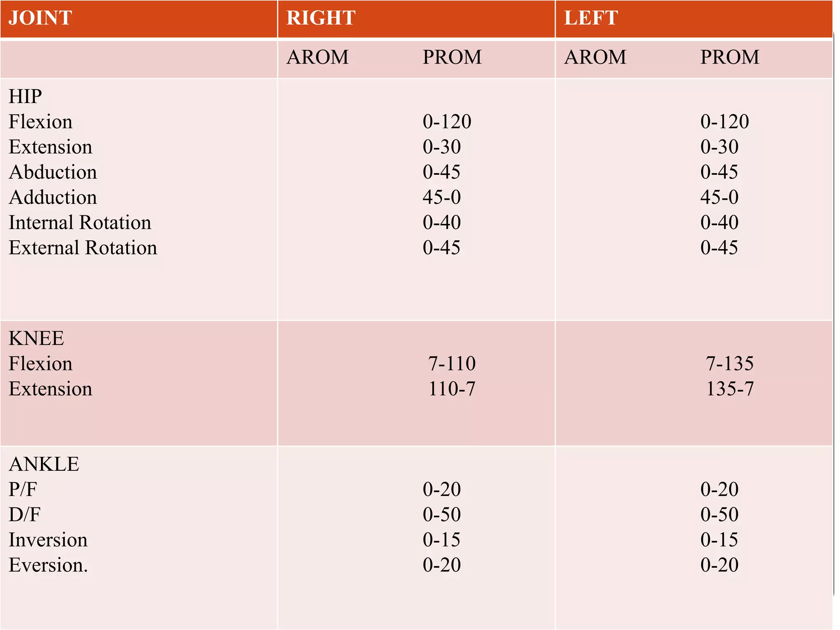
Task: Click the hip Abduction row label
Action: [53, 172]
